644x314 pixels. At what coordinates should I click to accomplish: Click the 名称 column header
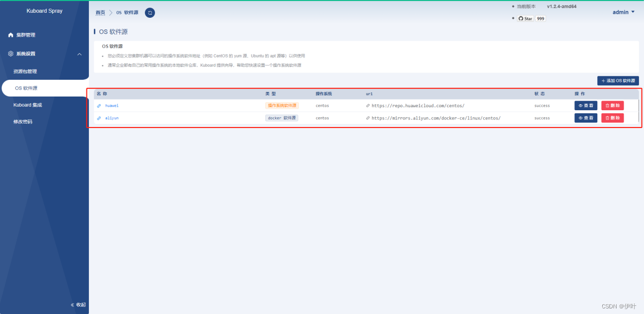(x=102, y=94)
